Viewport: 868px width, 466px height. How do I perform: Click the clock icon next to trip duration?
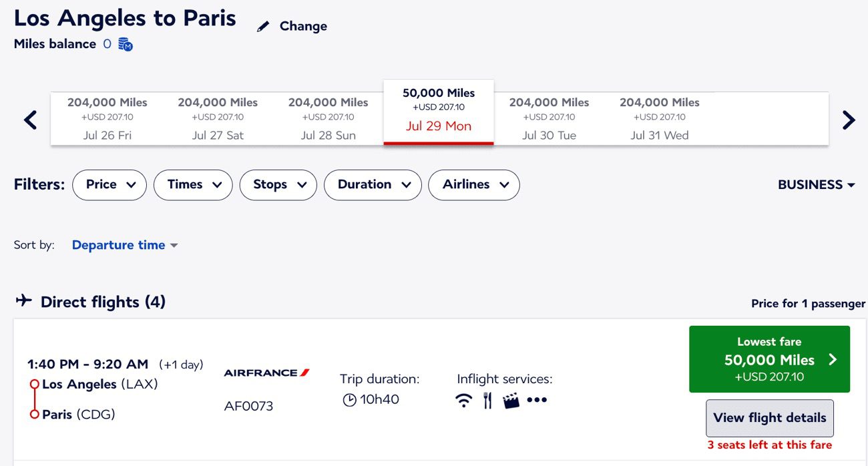click(349, 400)
